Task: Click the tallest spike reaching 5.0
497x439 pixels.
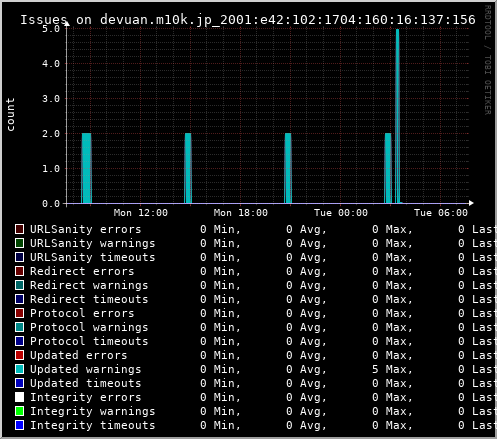Action: [397, 116]
